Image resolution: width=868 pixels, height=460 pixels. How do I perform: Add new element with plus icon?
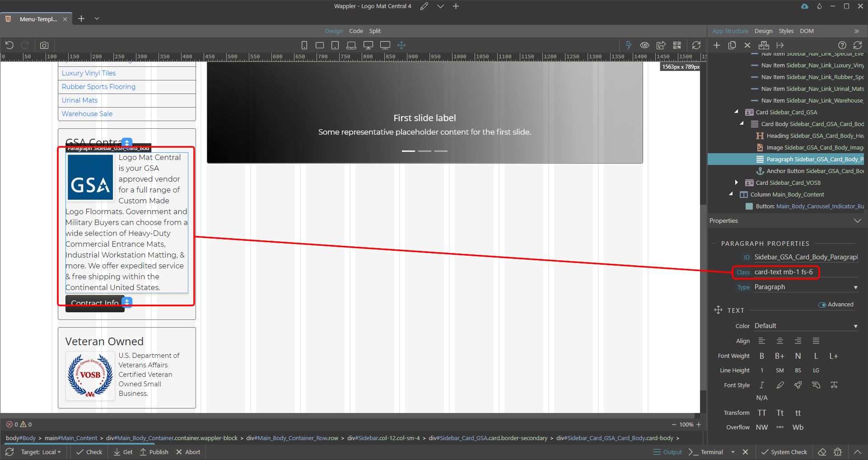point(717,45)
